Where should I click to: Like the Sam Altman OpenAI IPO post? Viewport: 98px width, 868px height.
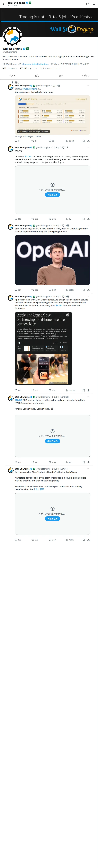pyautogui.click(x=52, y=290)
